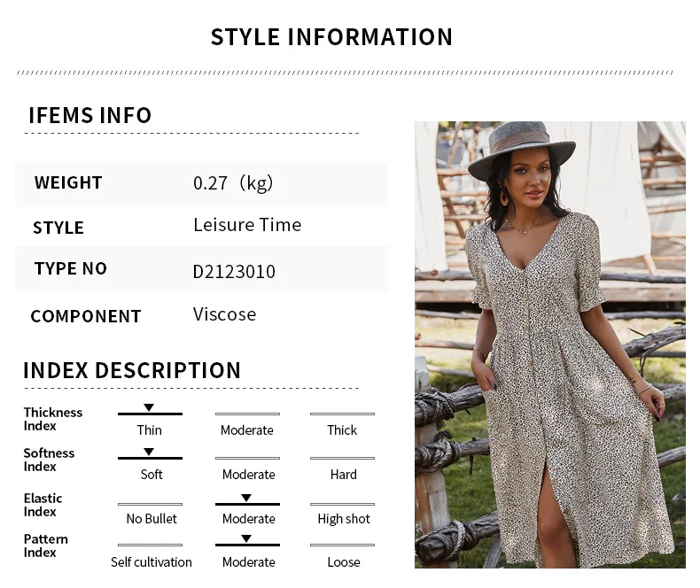The height and width of the screenshot is (588, 700).
Task: Select Moderate on the Thickness Index scale
Action: tap(247, 430)
